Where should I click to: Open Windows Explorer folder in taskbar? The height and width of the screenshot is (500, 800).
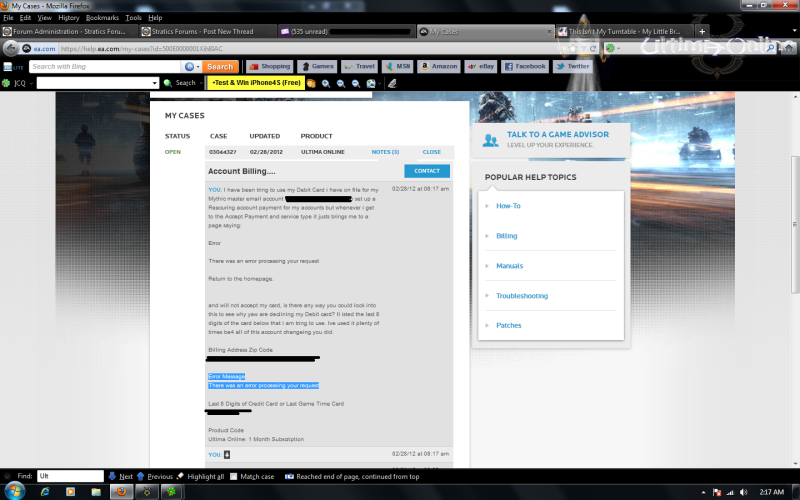coord(96,492)
